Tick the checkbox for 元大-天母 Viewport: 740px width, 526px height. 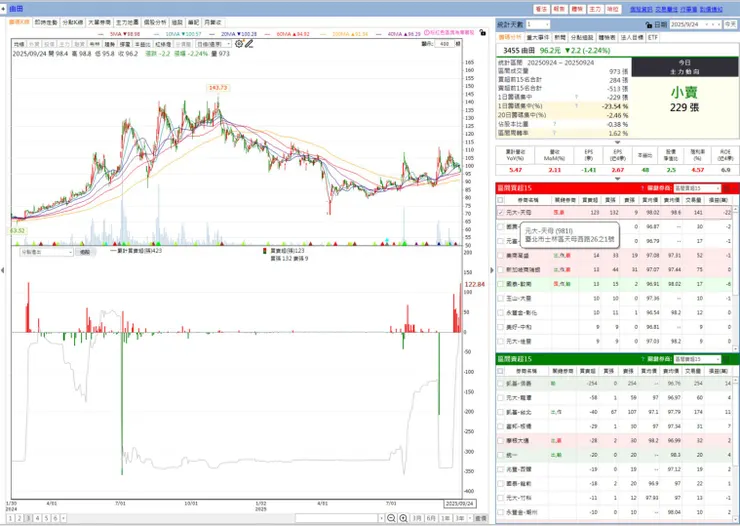[x=501, y=213]
